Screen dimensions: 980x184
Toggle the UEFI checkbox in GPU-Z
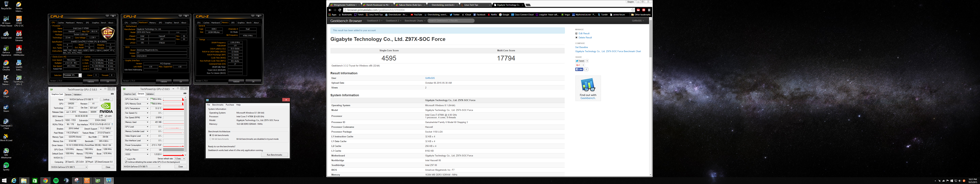[106, 116]
